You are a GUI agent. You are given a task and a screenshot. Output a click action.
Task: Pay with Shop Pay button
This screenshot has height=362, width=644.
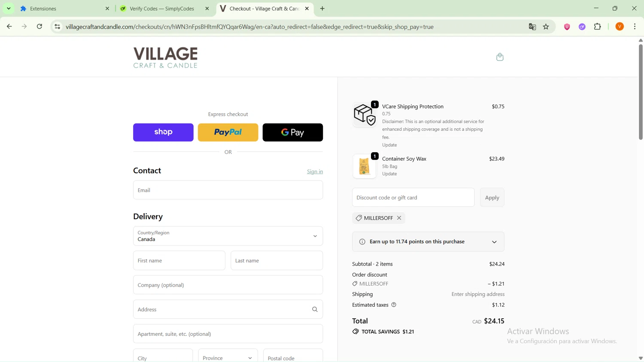click(163, 133)
